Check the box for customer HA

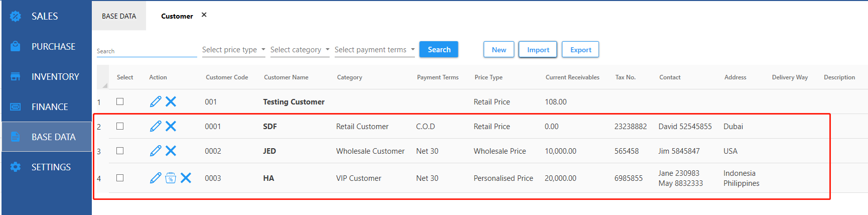click(120, 178)
